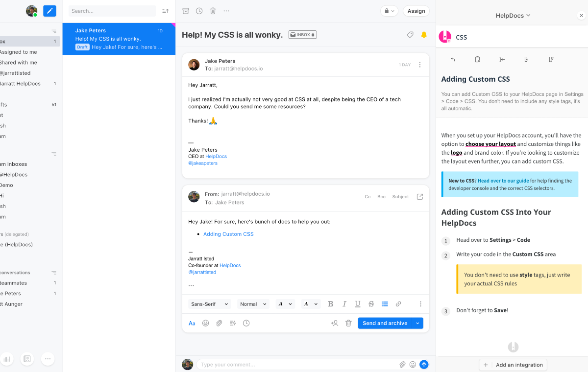The image size is (588, 372).
Task: Click the fourth HelpDocs toolbar bookmark icon
Action: coord(526,59)
